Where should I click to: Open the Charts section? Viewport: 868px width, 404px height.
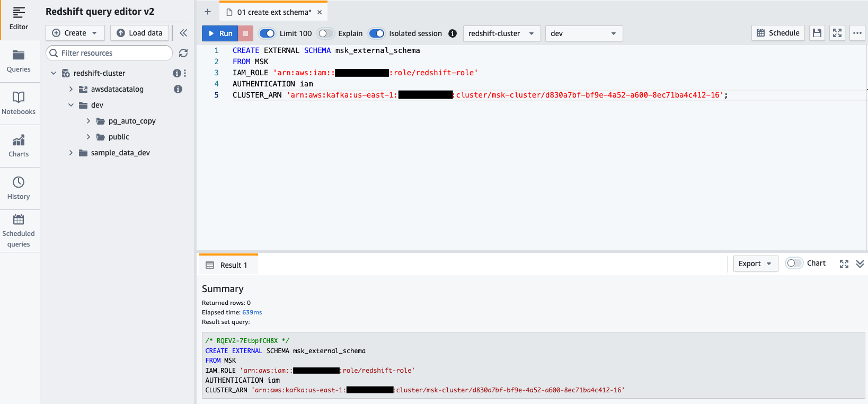[19, 146]
